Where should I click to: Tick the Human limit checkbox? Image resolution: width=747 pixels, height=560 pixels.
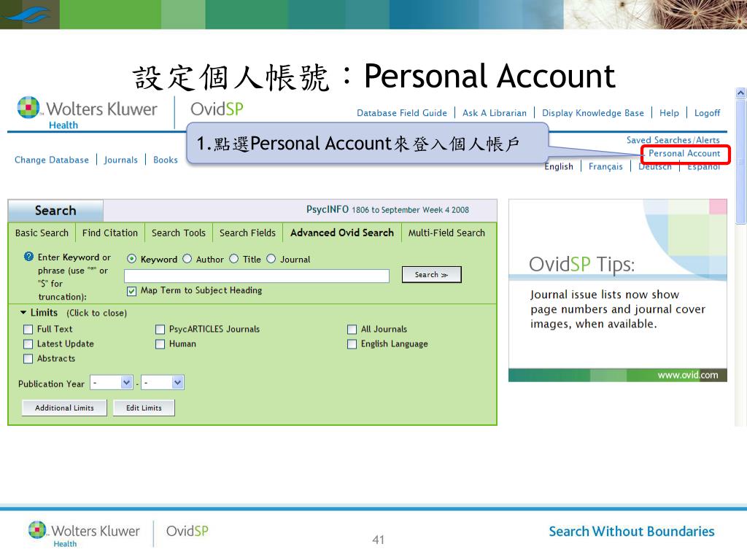160,344
